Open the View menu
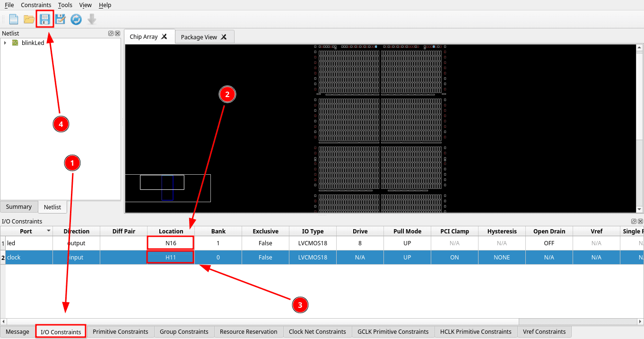Viewport: 644px width, 339px height. (86, 5)
